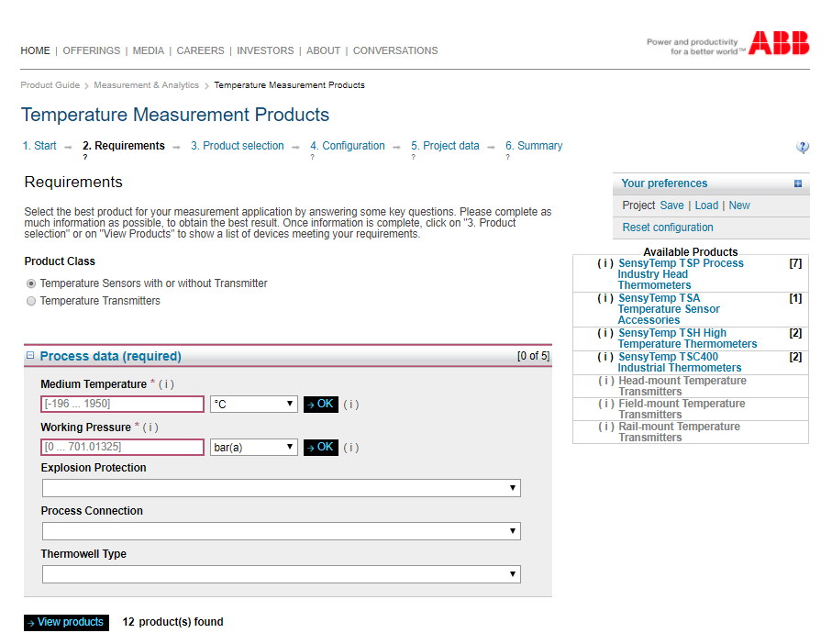Open the Measurement & Analytics breadcrumb

coord(147,85)
